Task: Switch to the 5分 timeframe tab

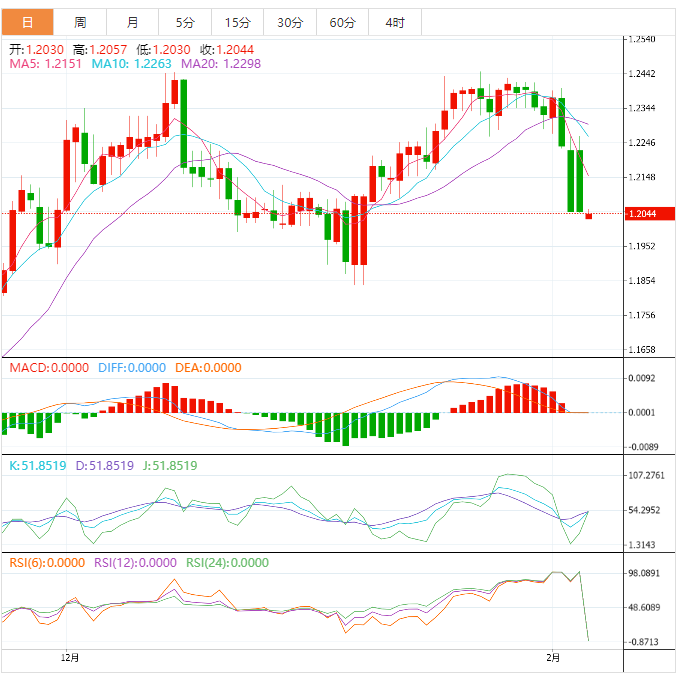Action: point(185,22)
